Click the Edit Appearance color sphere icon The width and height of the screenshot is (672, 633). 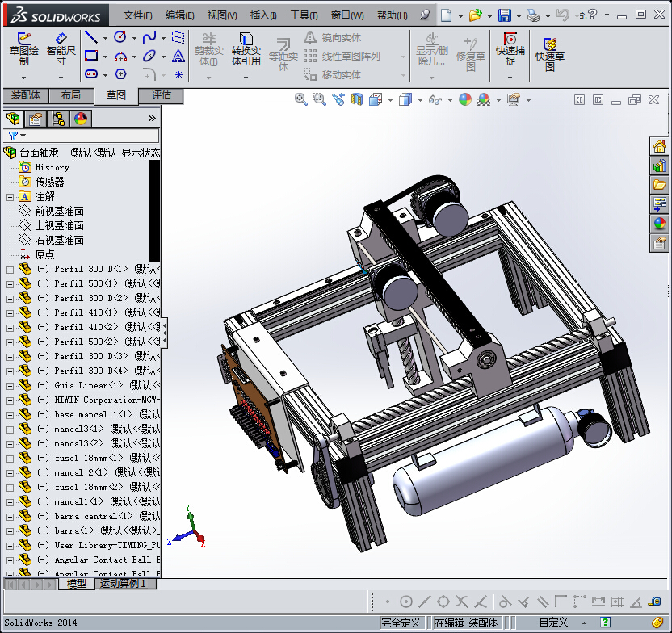[x=465, y=100]
